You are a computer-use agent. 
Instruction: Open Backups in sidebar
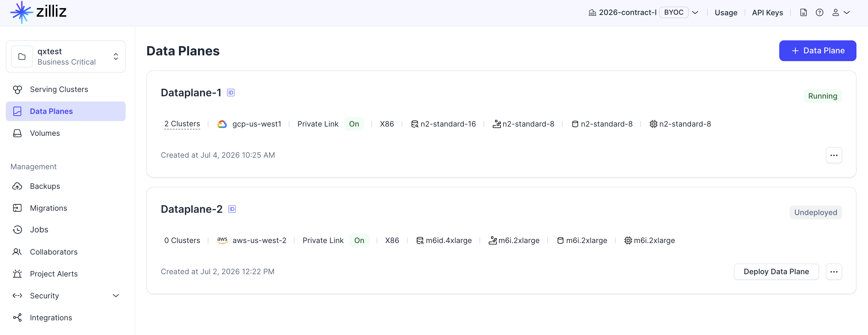pyautogui.click(x=66, y=186)
